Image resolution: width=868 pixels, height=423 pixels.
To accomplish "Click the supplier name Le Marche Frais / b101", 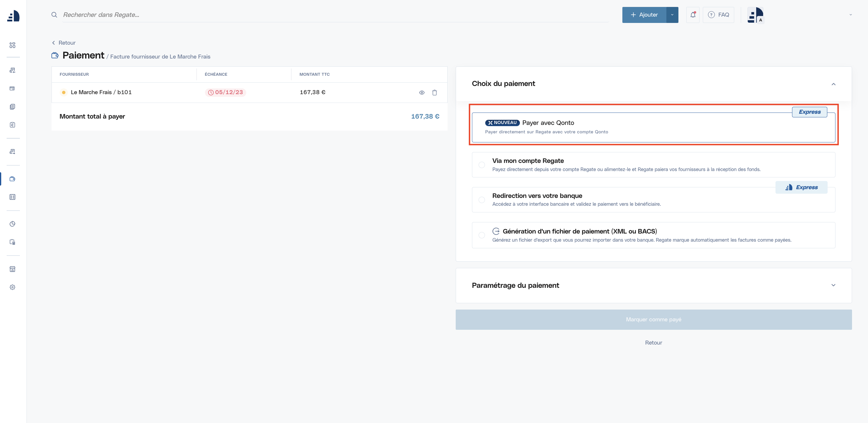I will [x=101, y=92].
